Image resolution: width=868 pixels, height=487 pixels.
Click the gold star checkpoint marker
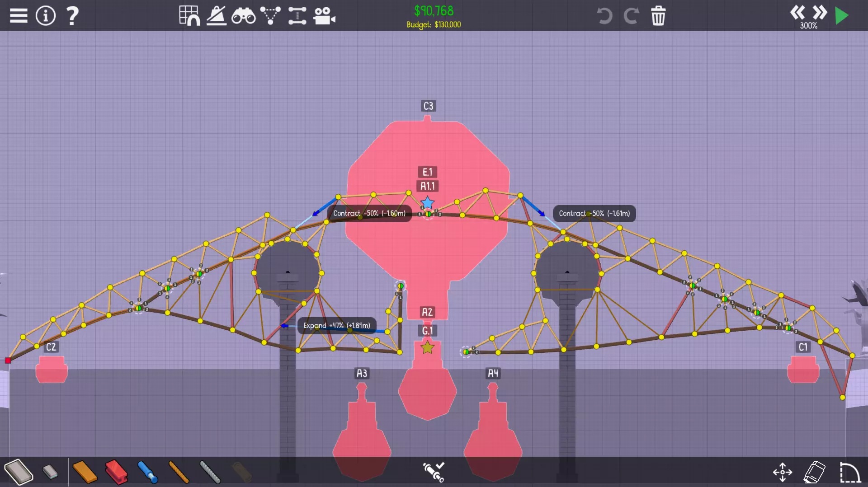pos(427,348)
